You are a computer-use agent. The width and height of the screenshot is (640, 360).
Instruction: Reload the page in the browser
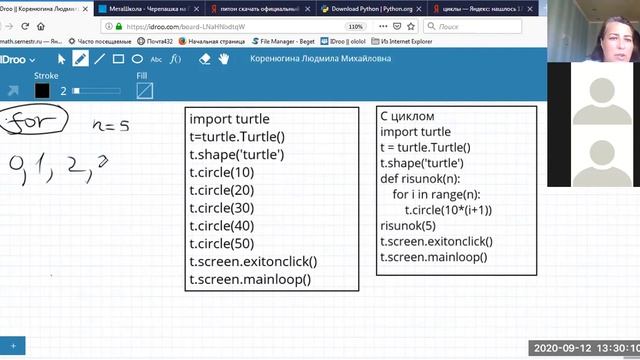(x=25, y=27)
